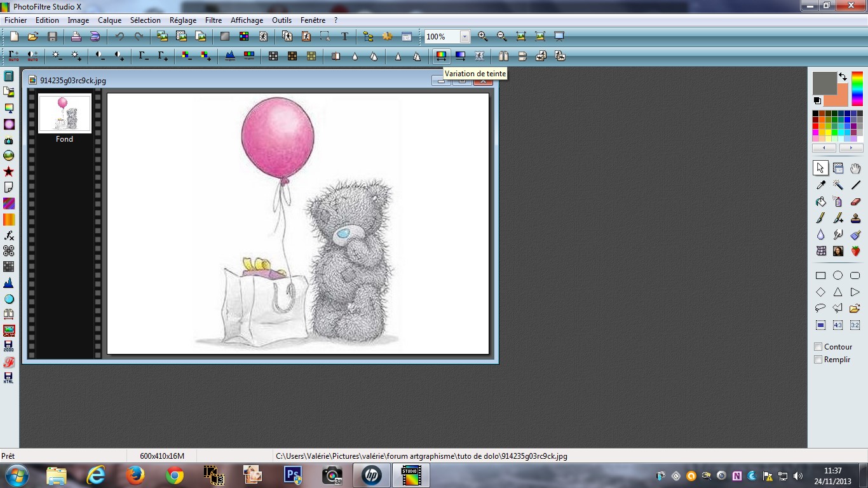Show next palette with right arrow
The height and width of the screenshot is (488, 868).
coord(851,148)
